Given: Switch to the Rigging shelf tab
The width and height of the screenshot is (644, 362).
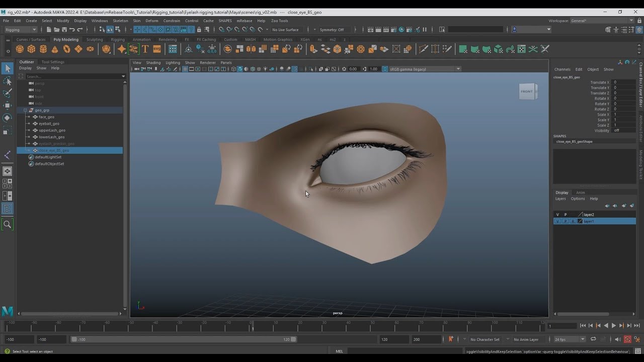Looking at the screenshot, I should tap(118, 39).
